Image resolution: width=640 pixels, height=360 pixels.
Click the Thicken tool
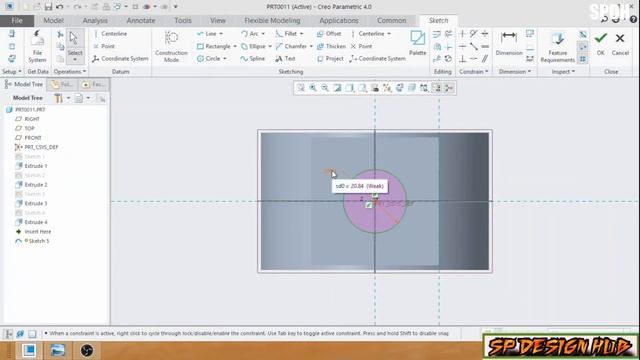point(331,46)
